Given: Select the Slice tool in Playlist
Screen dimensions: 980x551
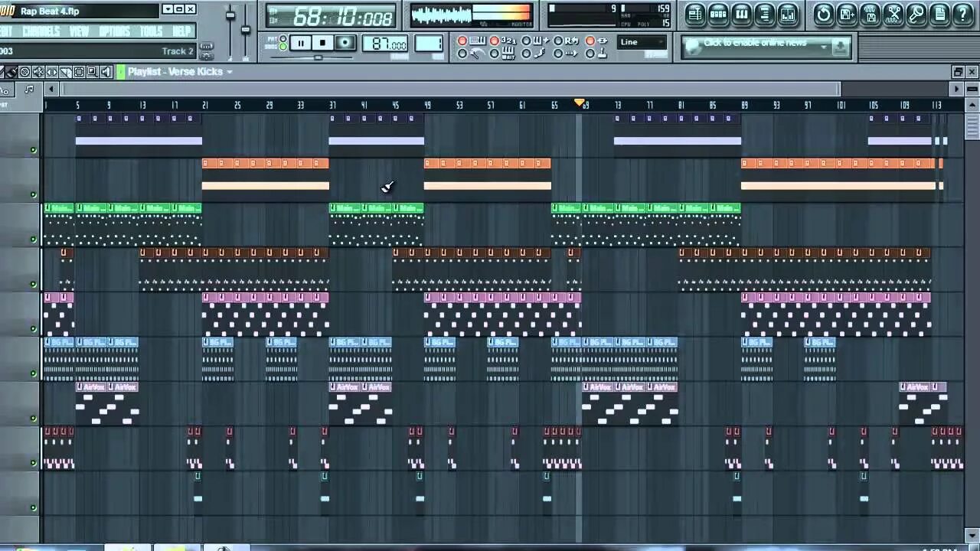Looking at the screenshot, I should (x=65, y=72).
